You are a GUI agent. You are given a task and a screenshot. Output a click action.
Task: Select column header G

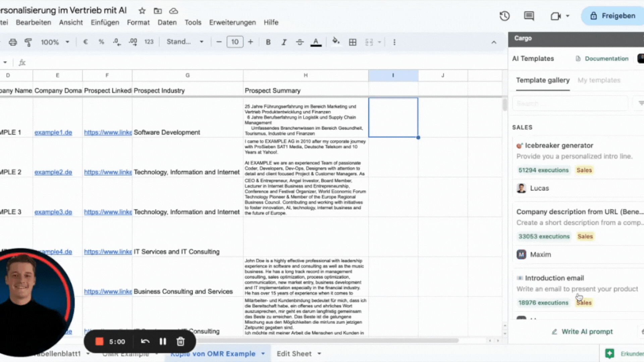click(187, 75)
